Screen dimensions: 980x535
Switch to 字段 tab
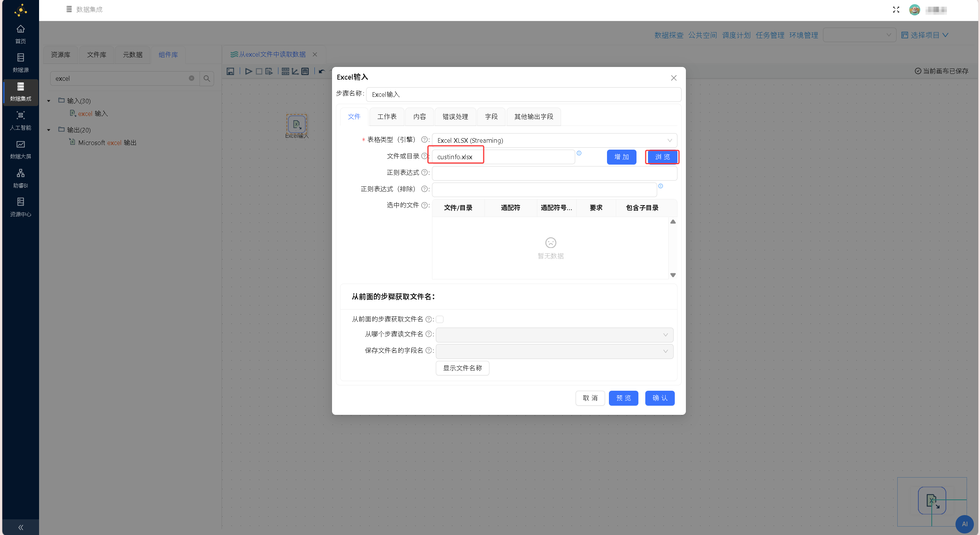(x=491, y=117)
